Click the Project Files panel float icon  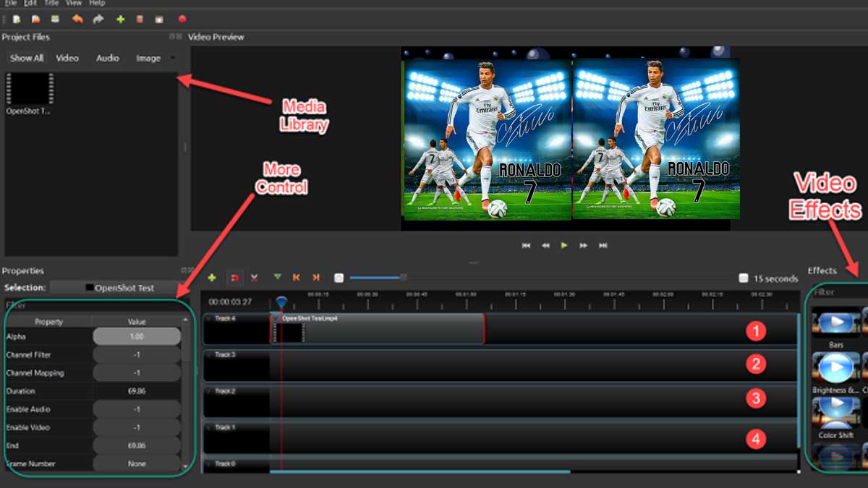click(172, 36)
